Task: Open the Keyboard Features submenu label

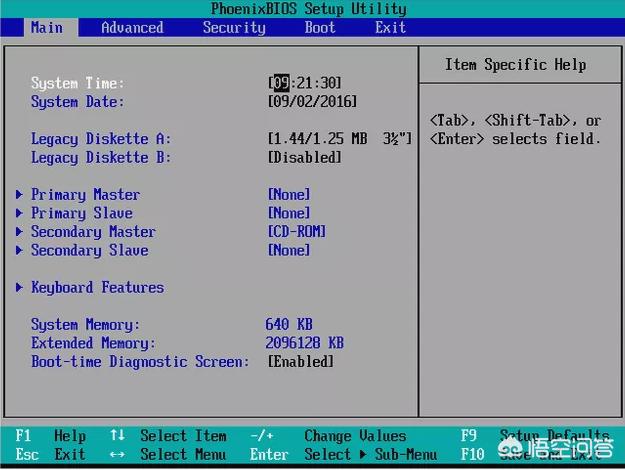Action: (x=97, y=288)
